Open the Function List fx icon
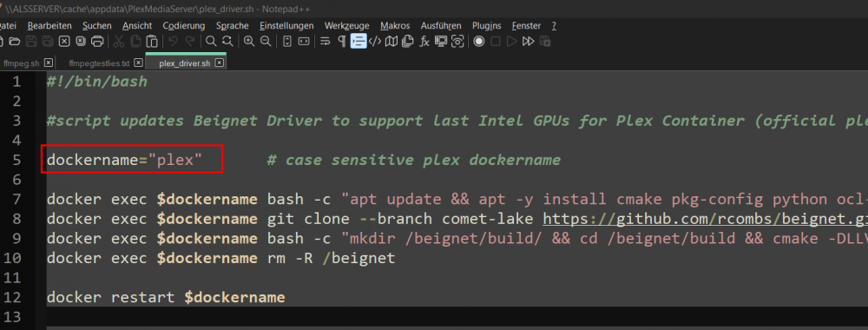Screen dimensions: 868x330 pos(424,41)
